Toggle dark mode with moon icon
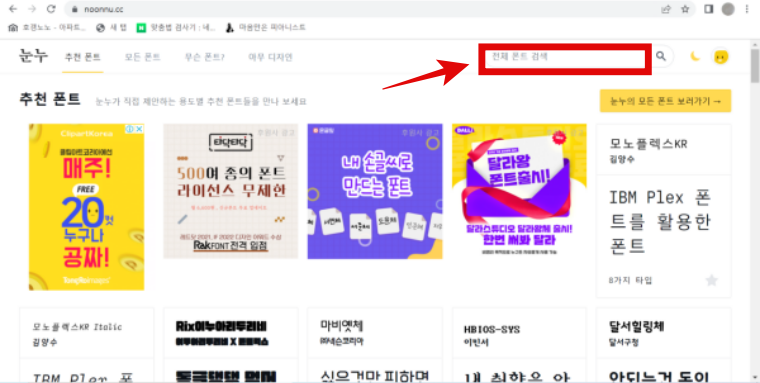760x383 pixels. click(x=695, y=57)
